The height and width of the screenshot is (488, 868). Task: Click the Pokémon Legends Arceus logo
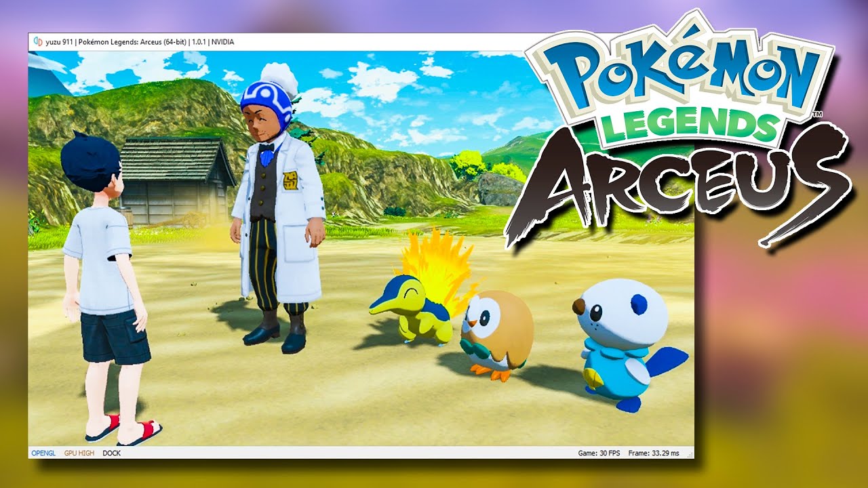(x=678, y=129)
